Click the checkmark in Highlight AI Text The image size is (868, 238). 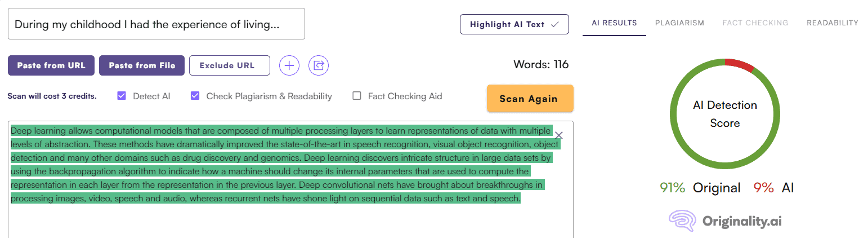[x=554, y=24]
